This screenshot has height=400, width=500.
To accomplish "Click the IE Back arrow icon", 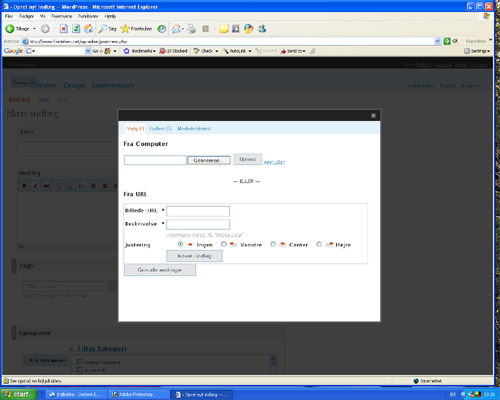I will tap(10, 29).
